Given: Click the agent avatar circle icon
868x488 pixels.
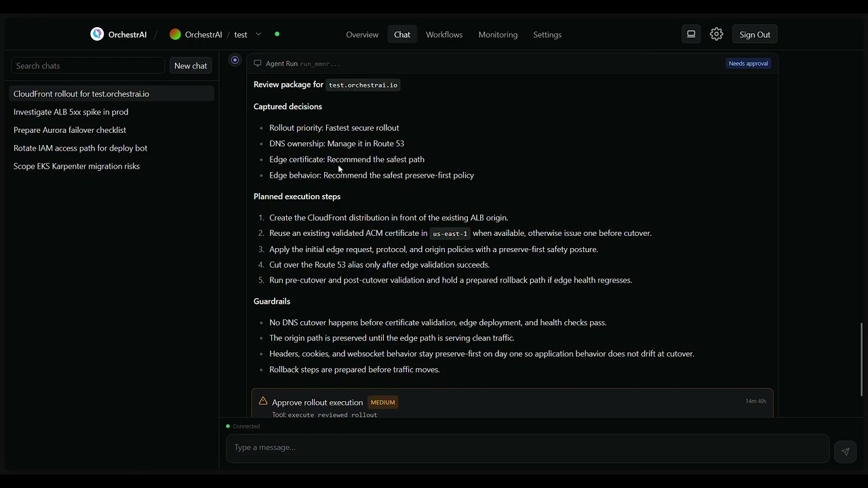Looking at the screenshot, I should tap(235, 60).
